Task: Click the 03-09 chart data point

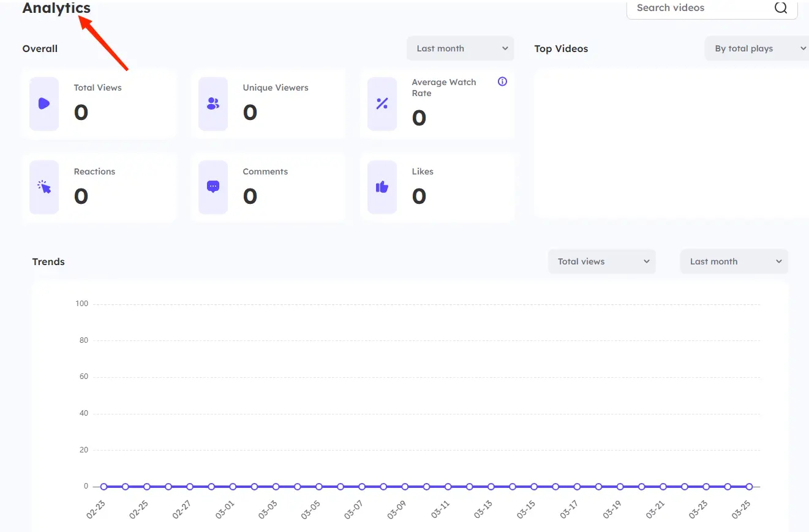Action: (x=405, y=487)
